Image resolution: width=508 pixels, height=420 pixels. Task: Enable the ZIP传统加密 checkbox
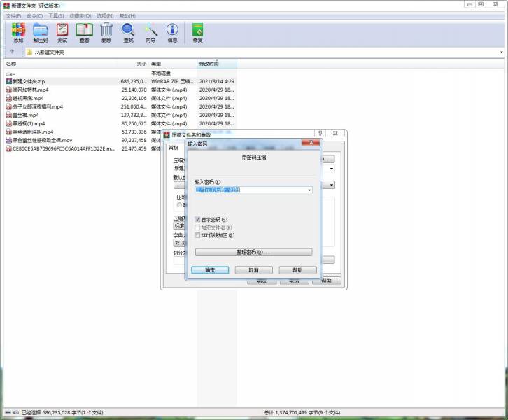[x=198, y=235]
